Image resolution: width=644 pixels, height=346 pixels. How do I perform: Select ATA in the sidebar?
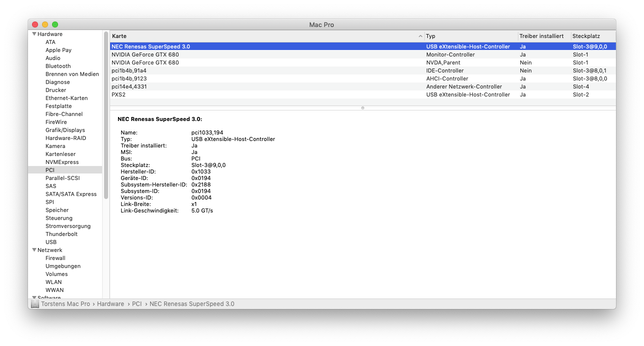(x=51, y=42)
